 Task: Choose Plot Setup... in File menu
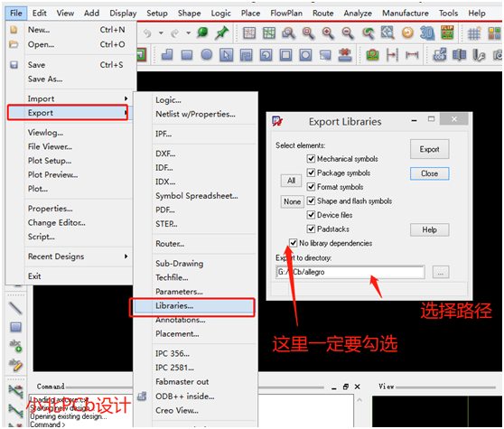(x=50, y=161)
